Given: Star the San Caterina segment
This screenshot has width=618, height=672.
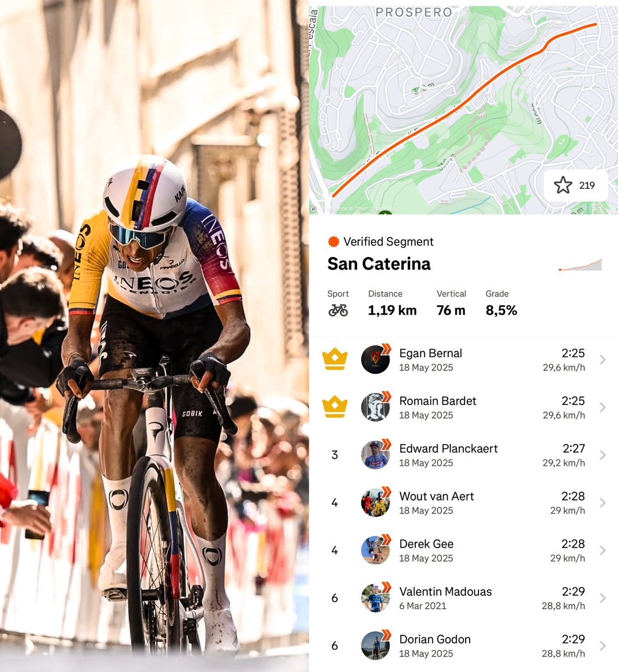Looking at the screenshot, I should (x=575, y=185).
